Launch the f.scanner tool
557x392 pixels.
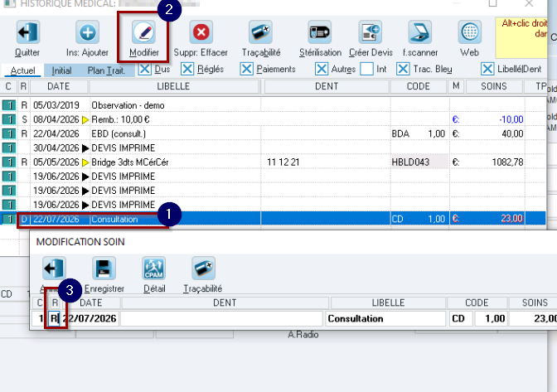point(420,32)
